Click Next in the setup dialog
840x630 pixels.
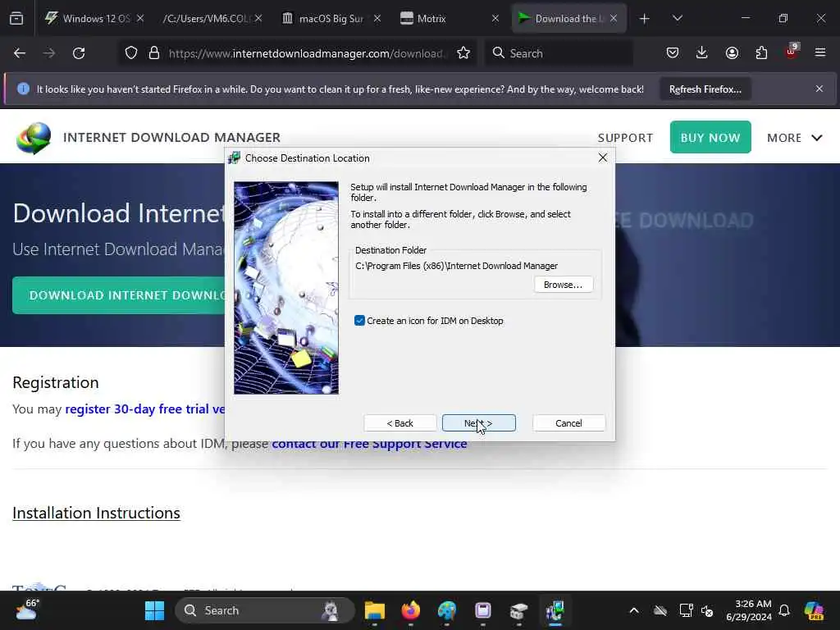[478, 422]
